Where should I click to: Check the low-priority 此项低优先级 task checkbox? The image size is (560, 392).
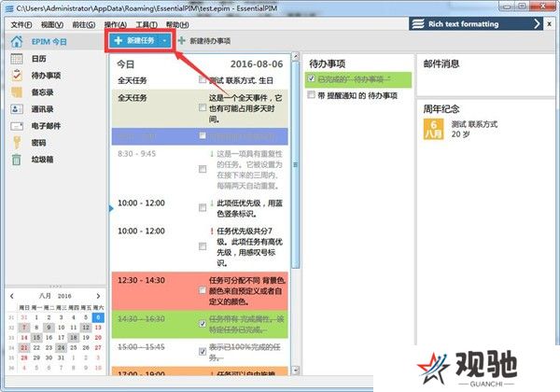point(203,208)
